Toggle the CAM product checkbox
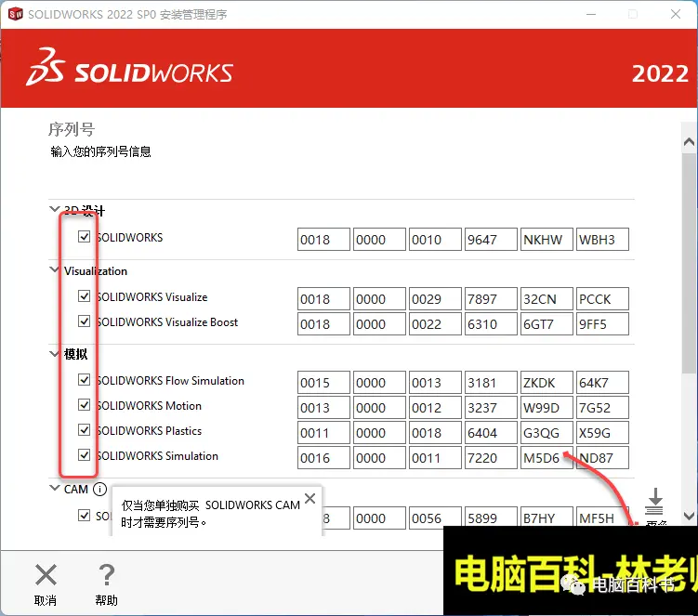 point(85,516)
